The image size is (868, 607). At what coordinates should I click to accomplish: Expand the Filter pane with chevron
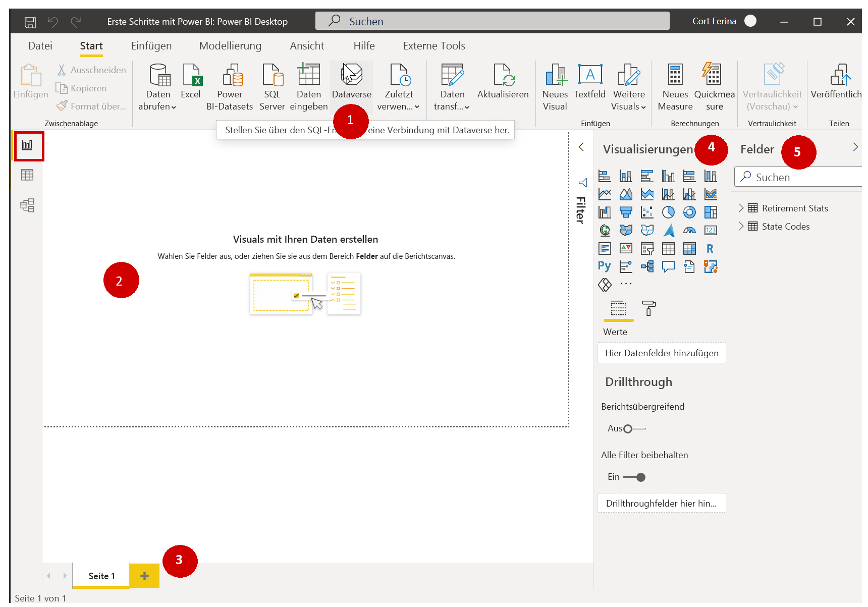pos(581,147)
